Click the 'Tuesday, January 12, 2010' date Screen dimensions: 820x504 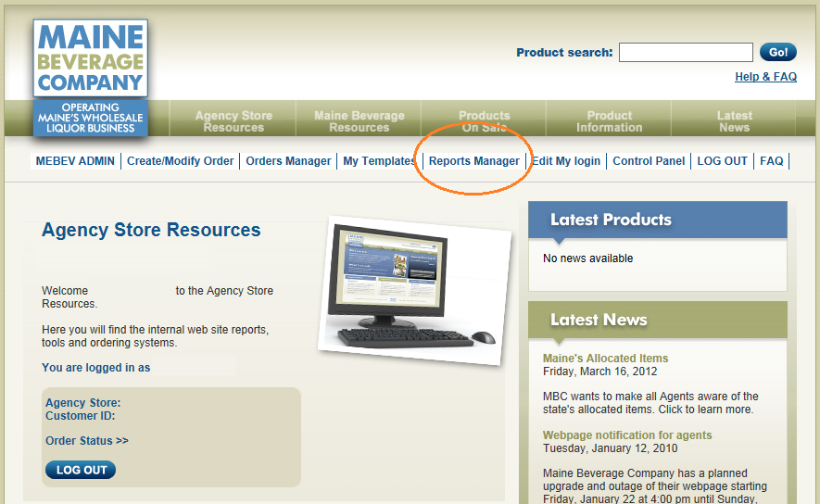(610, 448)
